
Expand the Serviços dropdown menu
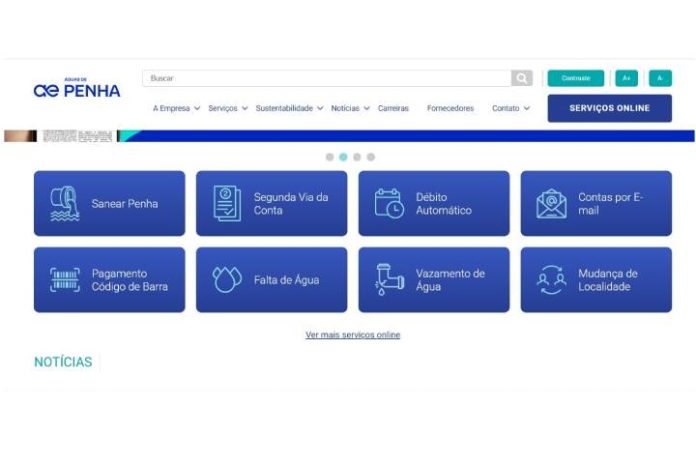[227, 108]
